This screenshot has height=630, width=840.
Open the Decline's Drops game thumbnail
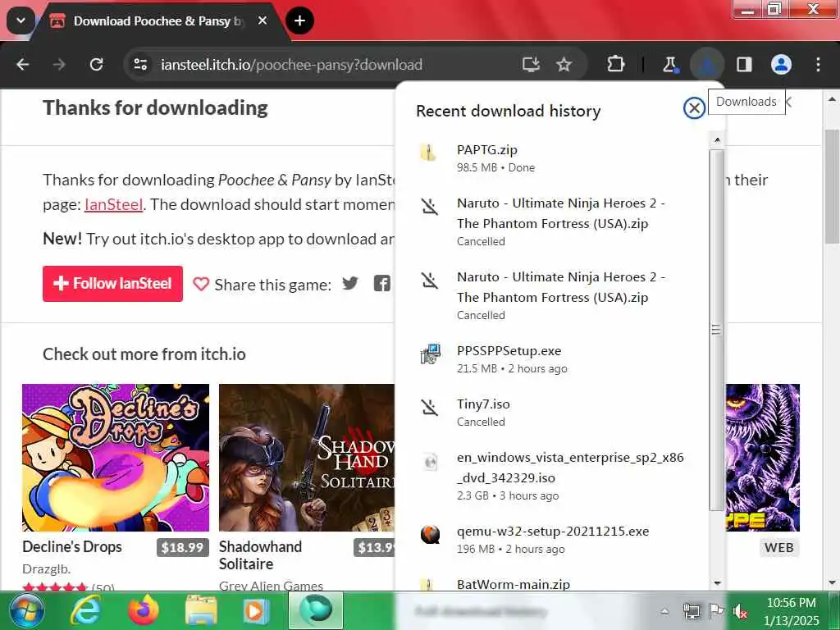click(116, 458)
